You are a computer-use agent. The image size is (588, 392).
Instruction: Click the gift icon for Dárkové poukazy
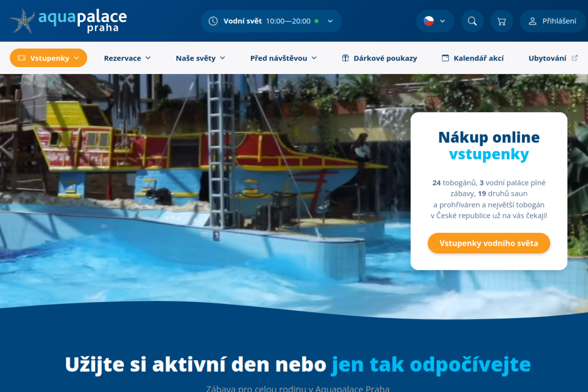click(x=345, y=58)
